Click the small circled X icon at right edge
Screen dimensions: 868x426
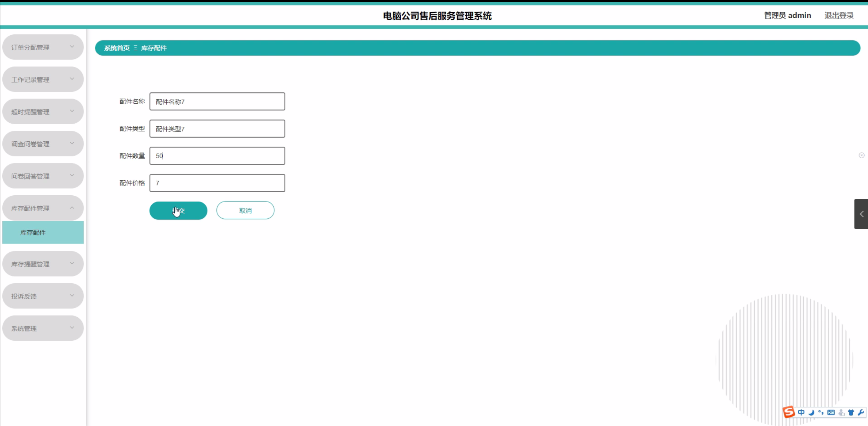[x=862, y=155]
